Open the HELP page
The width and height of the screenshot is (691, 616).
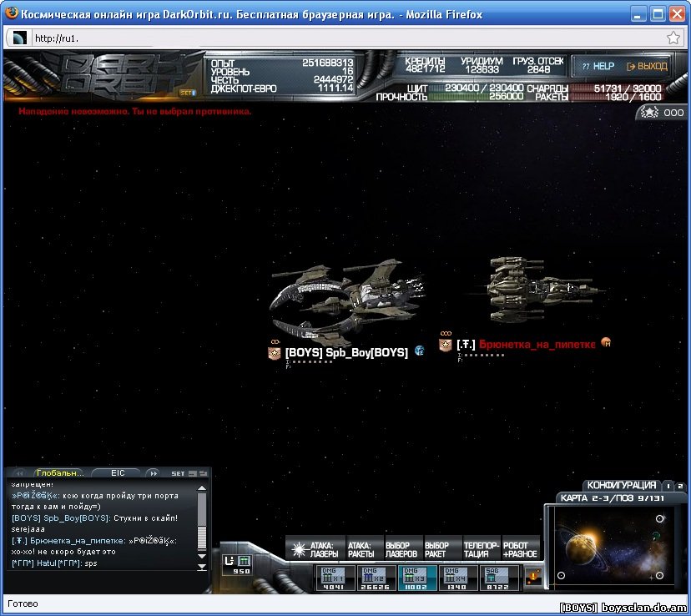click(x=598, y=67)
